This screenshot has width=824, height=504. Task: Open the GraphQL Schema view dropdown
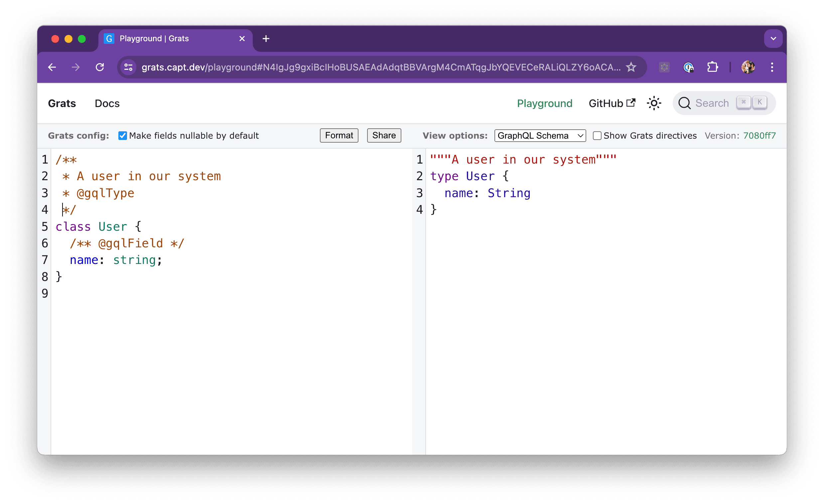(x=540, y=135)
